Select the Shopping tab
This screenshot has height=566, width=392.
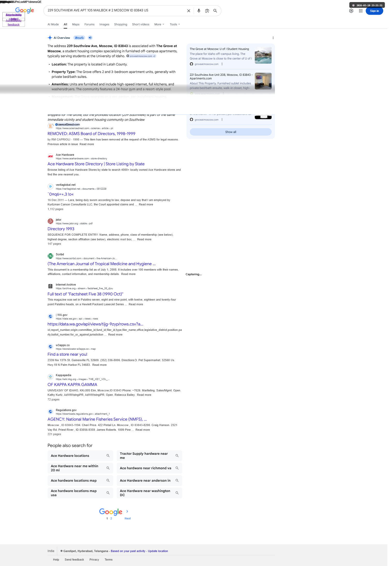click(121, 24)
